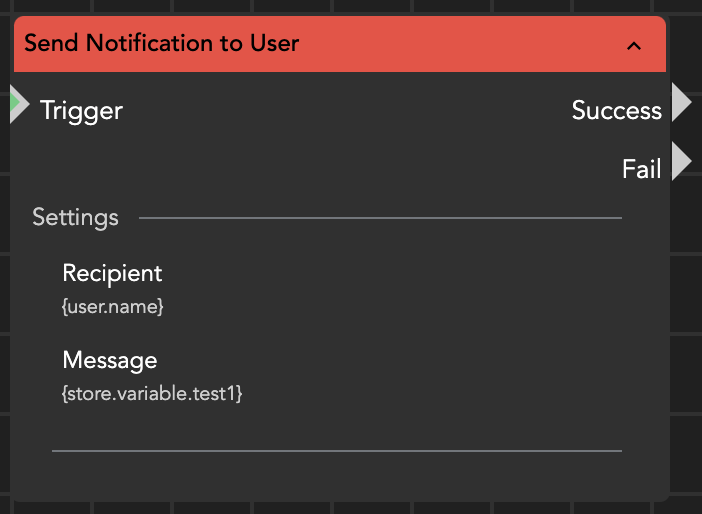702x514 pixels.
Task: Click the Fail output label
Action: (641, 169)
